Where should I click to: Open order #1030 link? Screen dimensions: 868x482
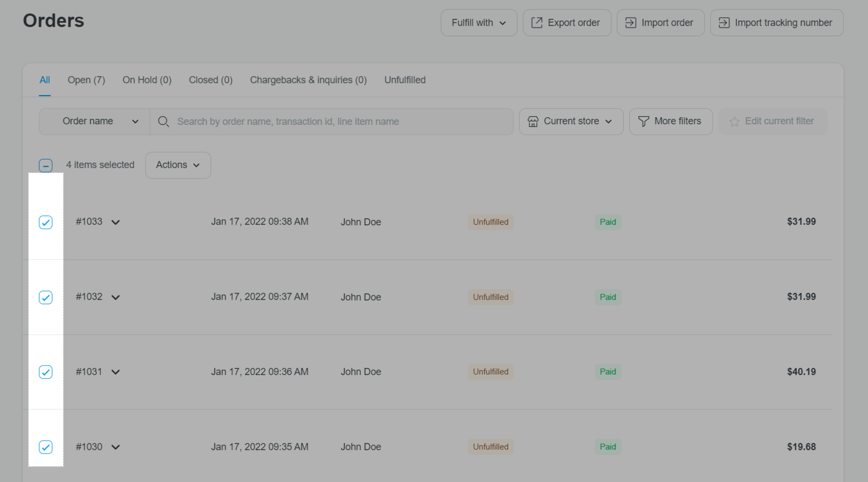(x=89, y=447)
